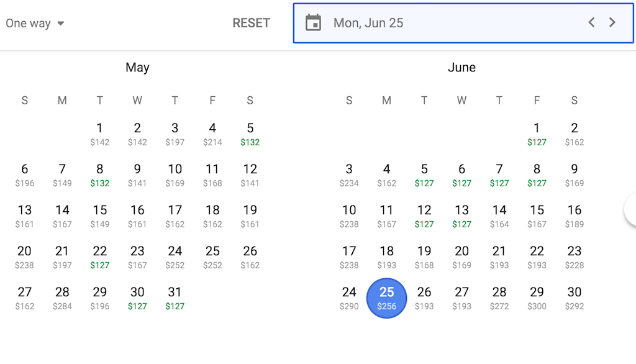Select June 16 priced at $189
This screenshot has height=364, width=636.
[x=575, y=216]
